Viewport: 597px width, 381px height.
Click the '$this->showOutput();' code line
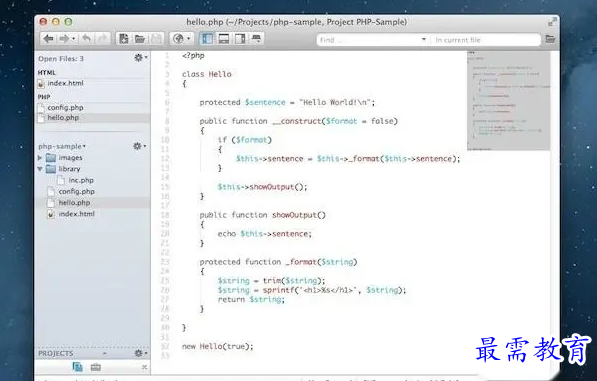point(262,187)
